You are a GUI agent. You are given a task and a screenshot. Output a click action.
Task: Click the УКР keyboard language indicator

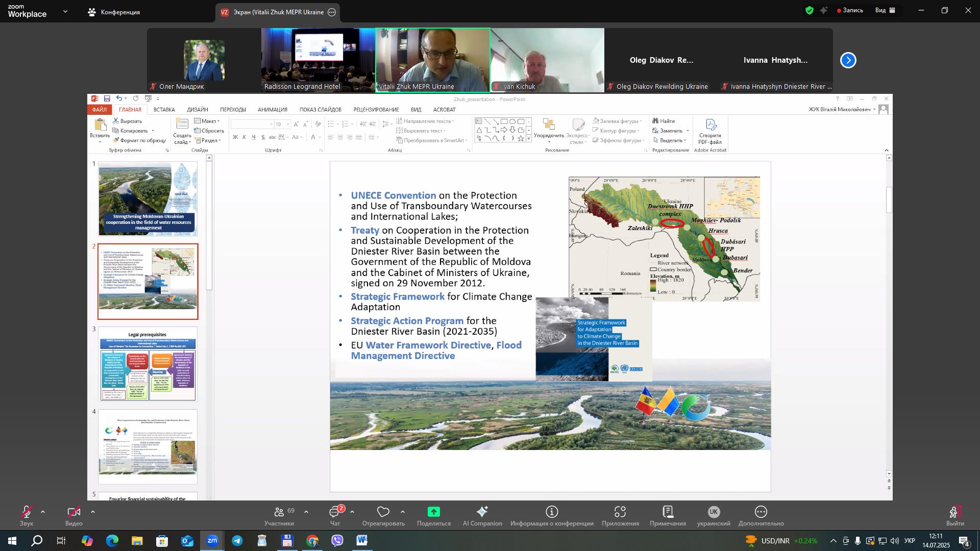910,541
